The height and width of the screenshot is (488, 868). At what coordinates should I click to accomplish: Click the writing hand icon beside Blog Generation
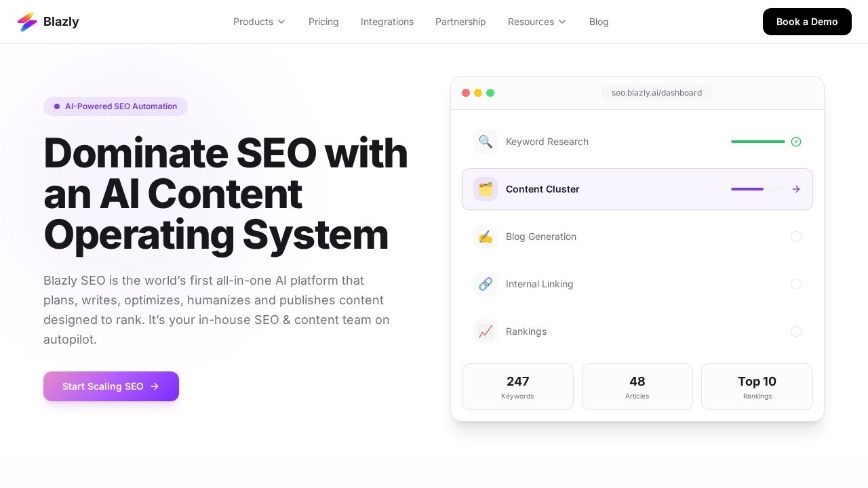click(x=486, y=237)
